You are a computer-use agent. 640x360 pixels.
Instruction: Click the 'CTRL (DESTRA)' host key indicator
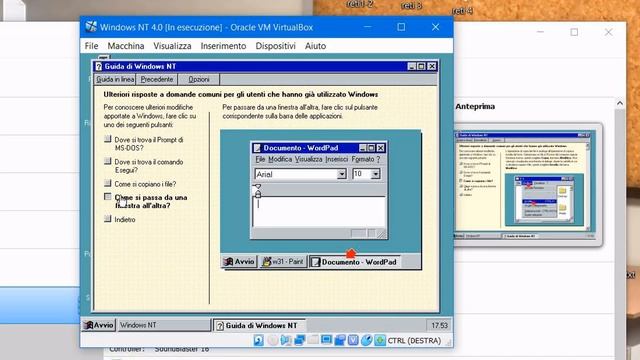pyautogui.click(x=414, y=340)
